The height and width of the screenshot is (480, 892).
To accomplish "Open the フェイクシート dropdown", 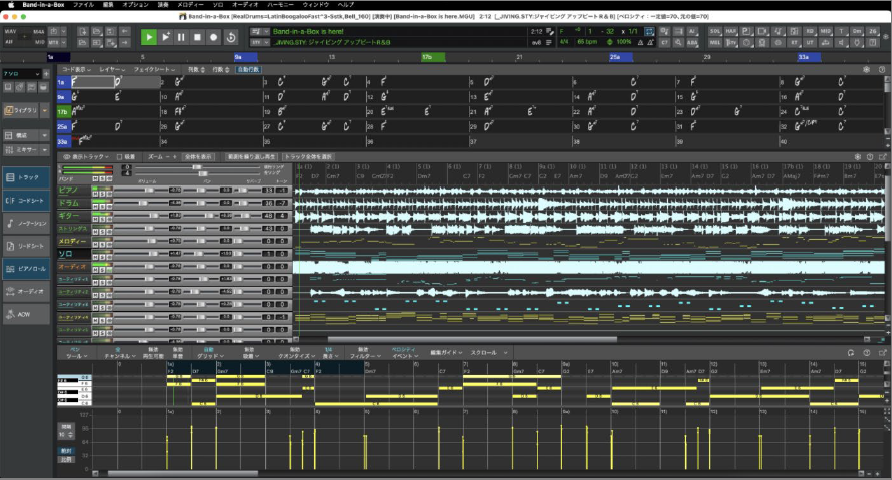I will tap(154, 69).
